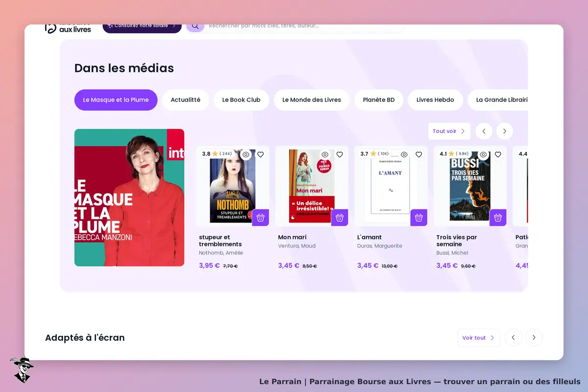Viewport: 588px width, 392px height.
Task: Click the 4.1 star rating badge
Action: (454, 154)
